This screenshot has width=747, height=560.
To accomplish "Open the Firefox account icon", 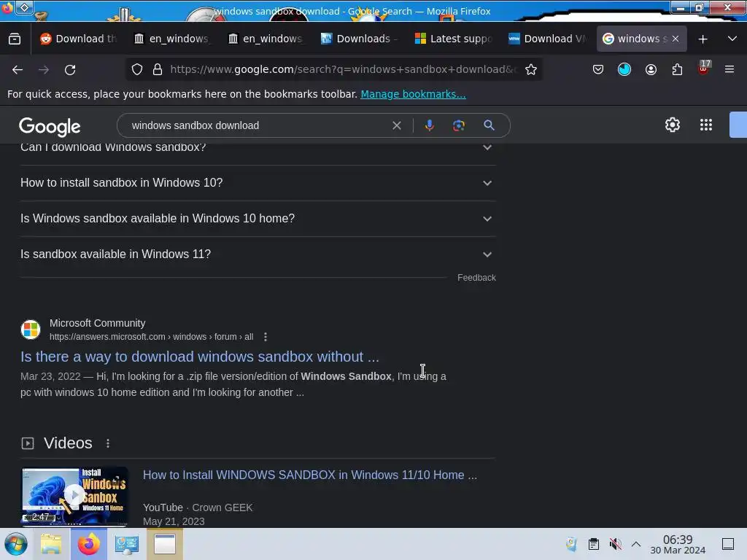I will (651, 69).
